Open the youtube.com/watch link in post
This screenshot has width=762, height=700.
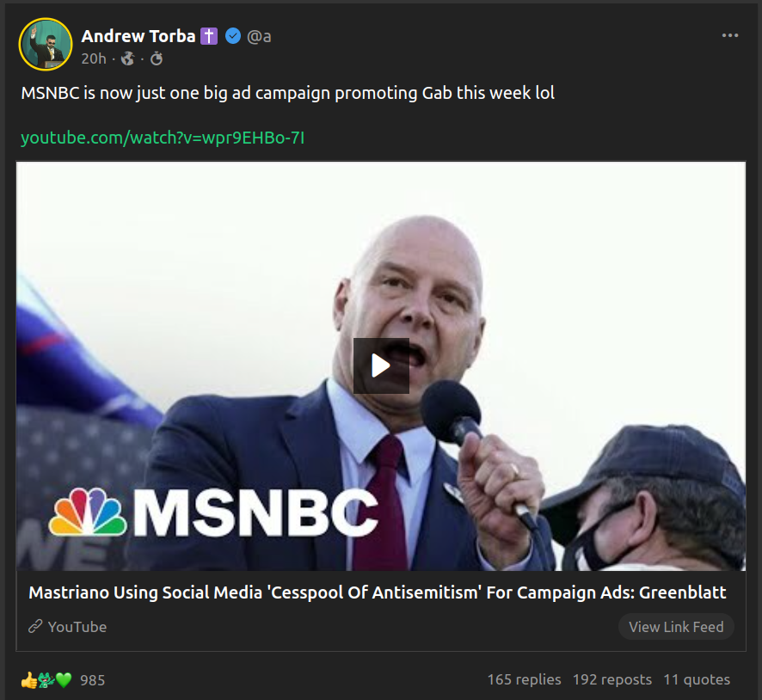coord(163,138)
